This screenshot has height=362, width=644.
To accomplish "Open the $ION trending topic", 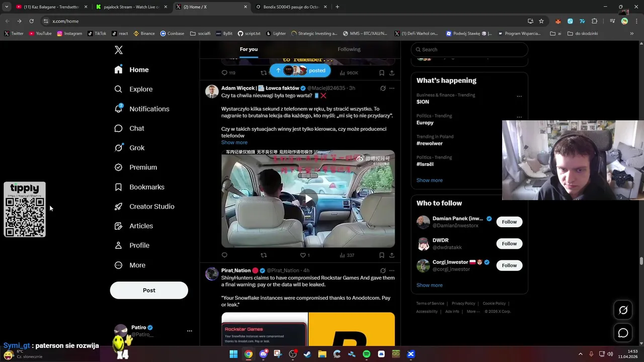I will click(x=423, y=102).
